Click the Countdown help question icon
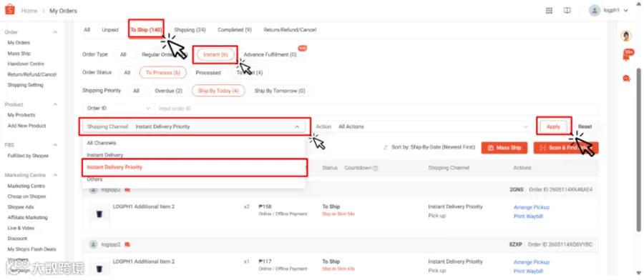The width and height of the screenshot is (644, 280). 375,168
